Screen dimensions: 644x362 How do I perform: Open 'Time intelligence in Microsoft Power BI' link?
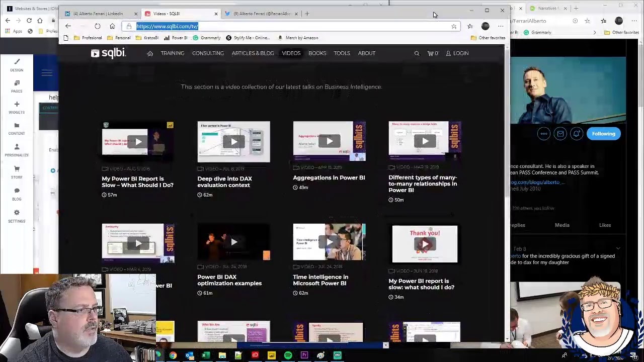point(320,280)
